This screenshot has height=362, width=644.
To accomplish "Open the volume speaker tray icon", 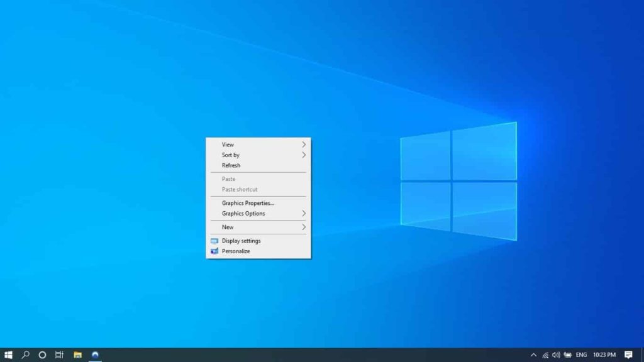I will coord(556,355).
